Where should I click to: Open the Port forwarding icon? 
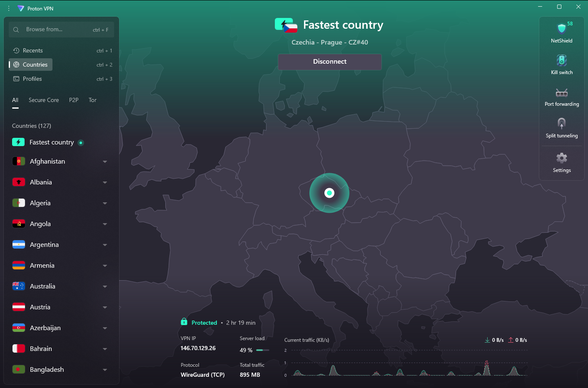pyautogui.click(x=561, y=92)
